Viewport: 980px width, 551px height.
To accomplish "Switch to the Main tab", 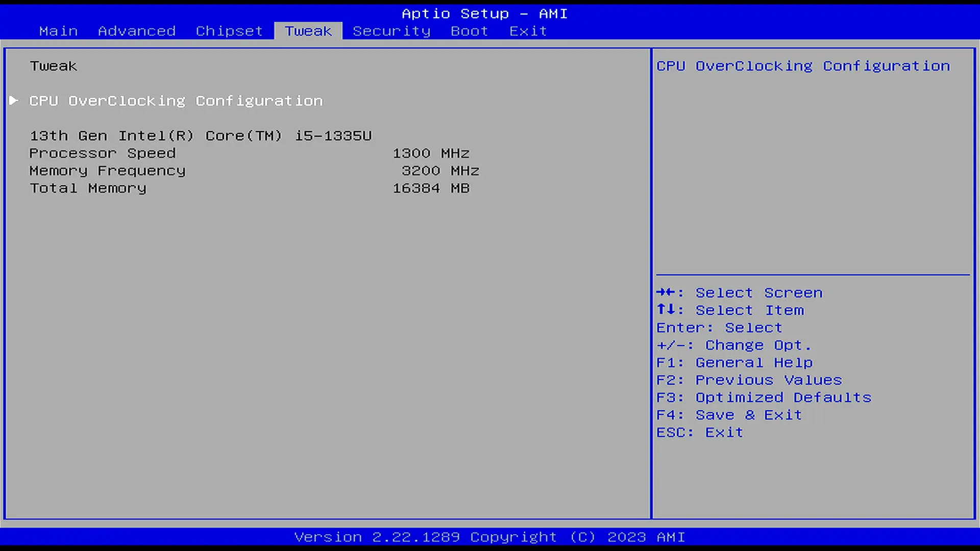I will tap(58, 31).
